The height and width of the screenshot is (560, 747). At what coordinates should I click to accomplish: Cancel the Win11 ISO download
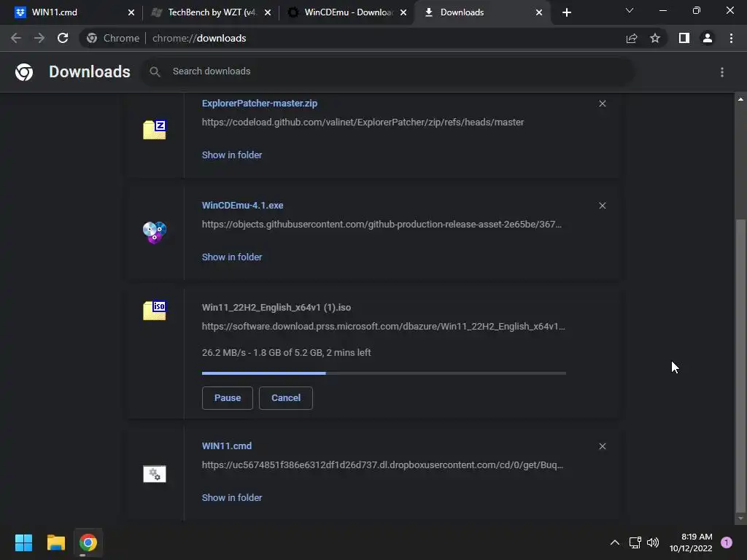click(x=286, y=397)
